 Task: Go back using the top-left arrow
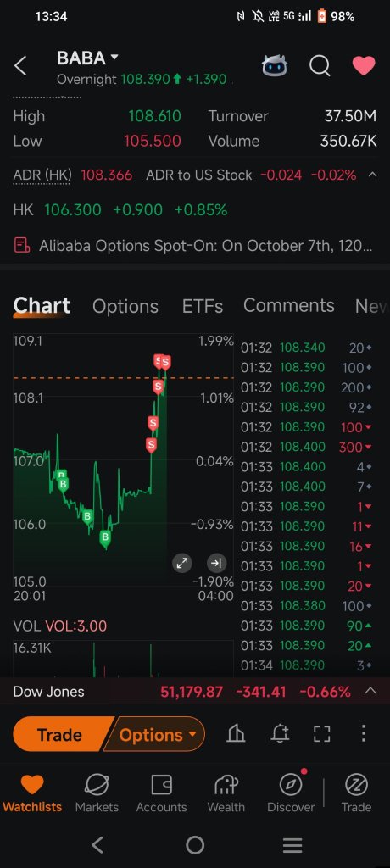click(x=20, y=66)
